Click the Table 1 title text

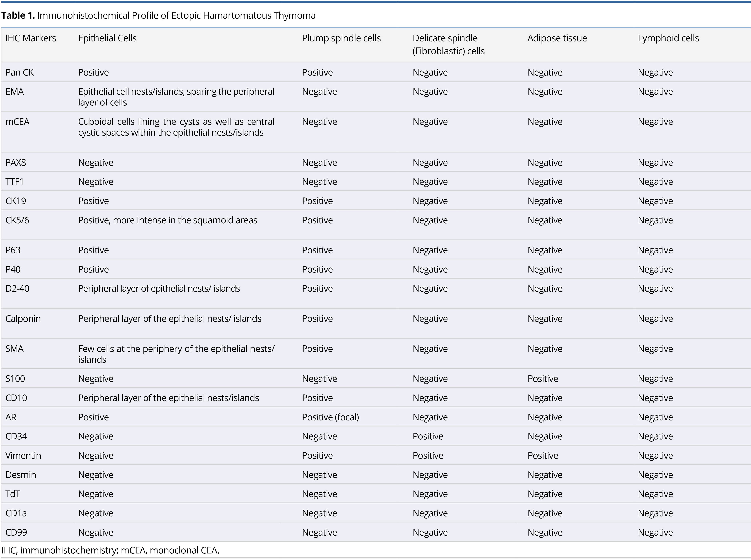coord(158,16)
